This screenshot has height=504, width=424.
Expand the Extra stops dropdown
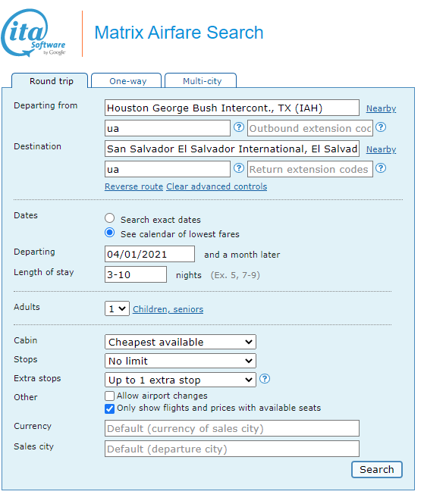(x=181, y=380)
